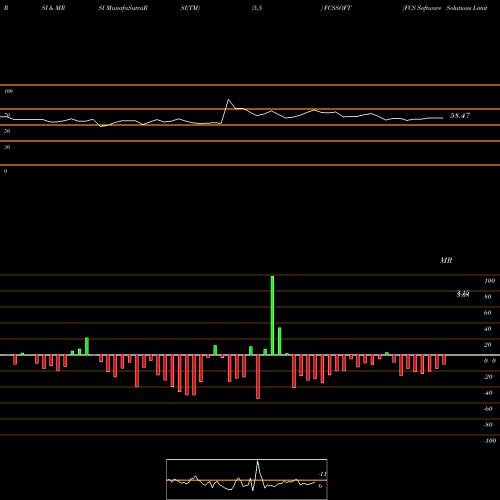Click the -40 label on MR right axis
The width and height of the screenshot is (500, 500).
click(488, 393)
